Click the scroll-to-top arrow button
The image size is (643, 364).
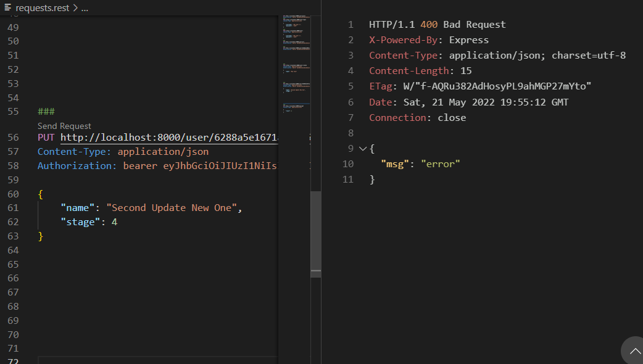[634, 351]
